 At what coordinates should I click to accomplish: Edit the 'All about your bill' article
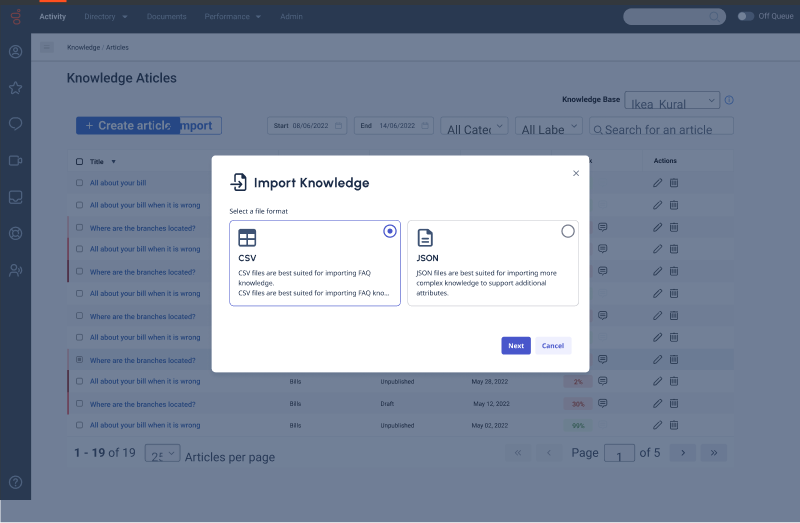[658, 183]
